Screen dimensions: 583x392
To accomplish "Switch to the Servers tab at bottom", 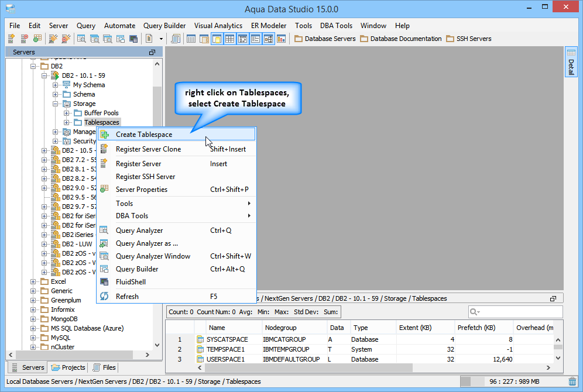I will tap(28, 367).
